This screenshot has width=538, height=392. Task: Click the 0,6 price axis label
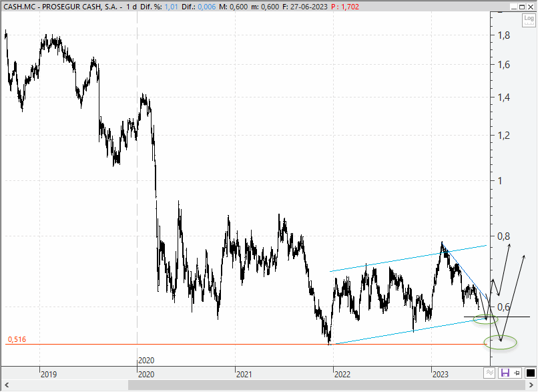click(504, 307)
